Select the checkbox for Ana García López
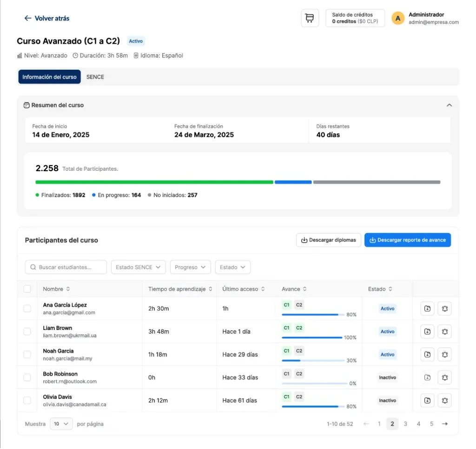This screenshot has height=449, width=476. (x=26, y=308)
